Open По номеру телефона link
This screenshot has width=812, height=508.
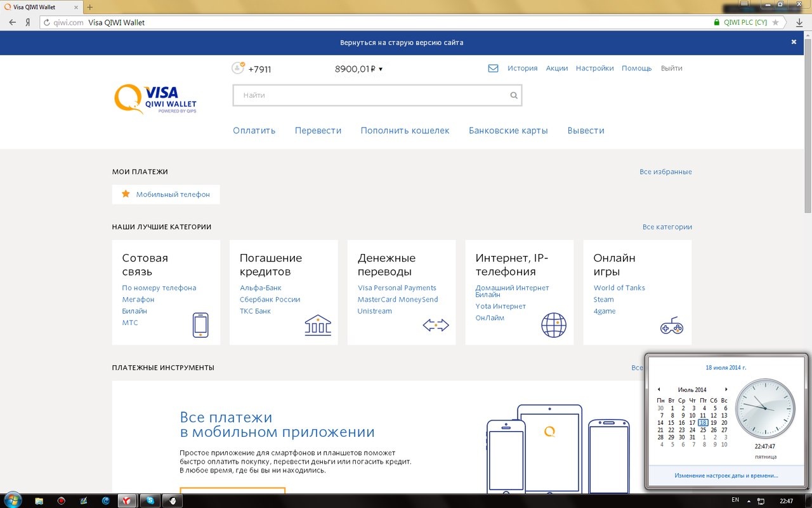[x=159, y=288]
